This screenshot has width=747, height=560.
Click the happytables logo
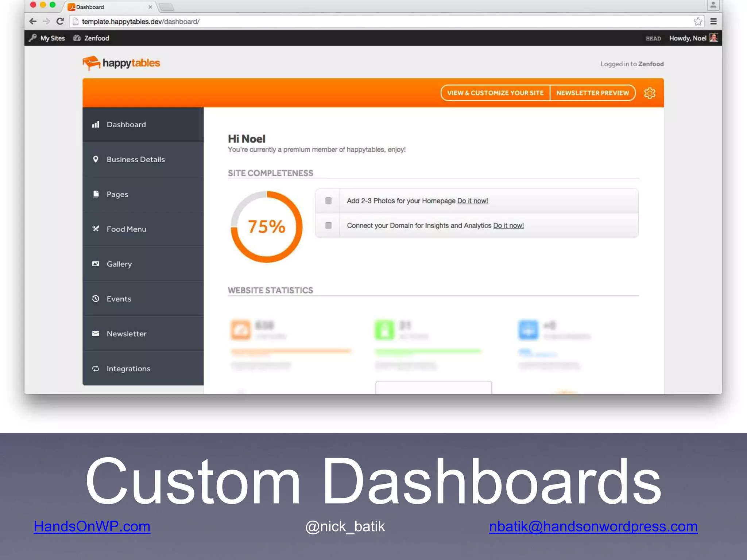[121, 63]
